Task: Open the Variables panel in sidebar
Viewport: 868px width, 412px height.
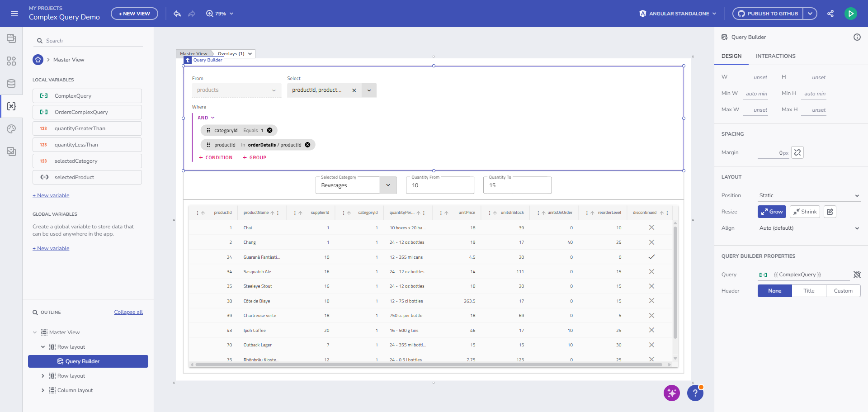Action: pos(11,106)
